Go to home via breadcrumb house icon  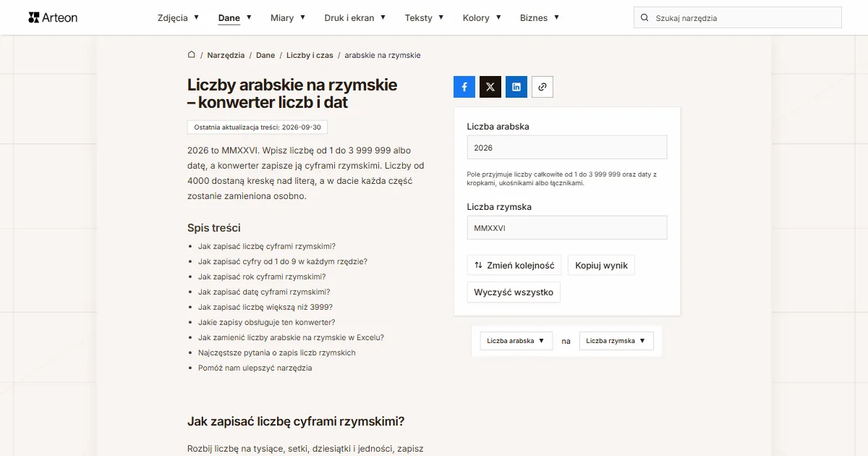(x=192, y=55)
